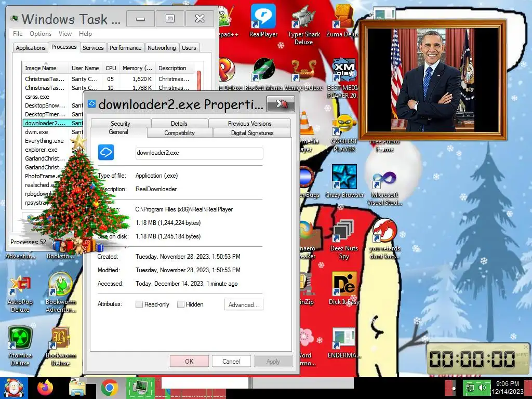Screen dimensions: 532x399
Task: Click the network tray icon
Action: [470, 388]
